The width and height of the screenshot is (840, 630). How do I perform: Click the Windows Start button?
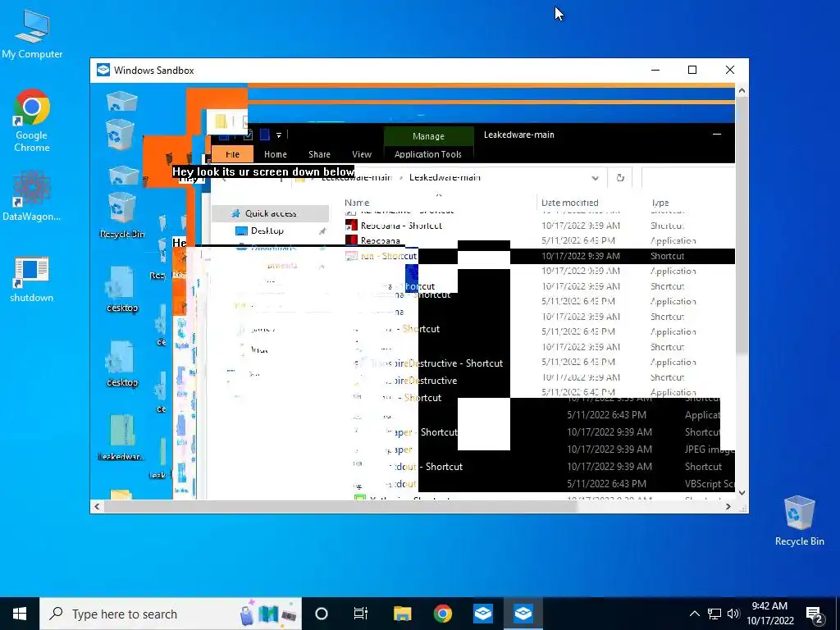20,614
